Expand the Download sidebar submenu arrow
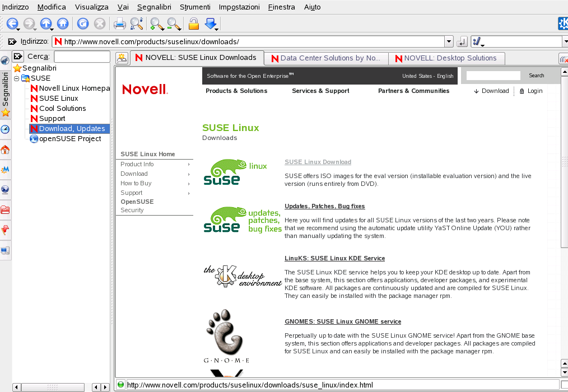 189,174
